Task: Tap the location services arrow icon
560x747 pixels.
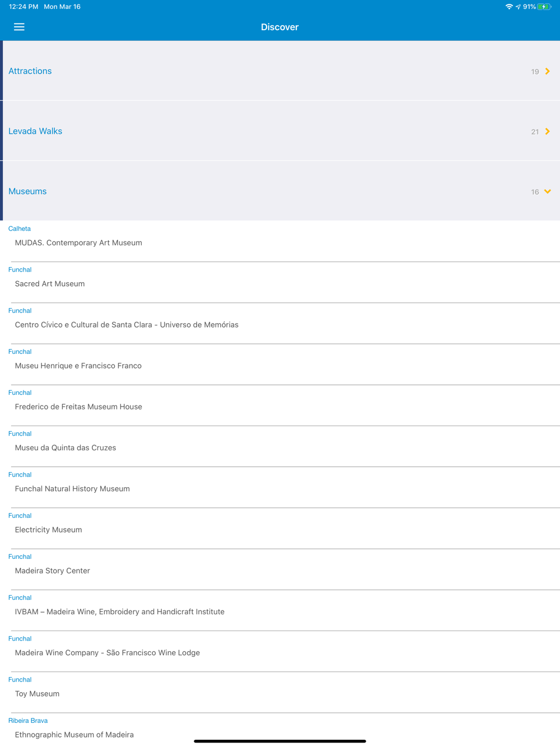Action: pyautogui.click(x=518, y=7)
